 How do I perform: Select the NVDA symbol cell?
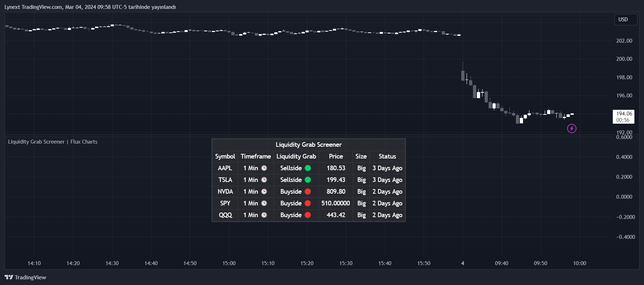(225, 192)
